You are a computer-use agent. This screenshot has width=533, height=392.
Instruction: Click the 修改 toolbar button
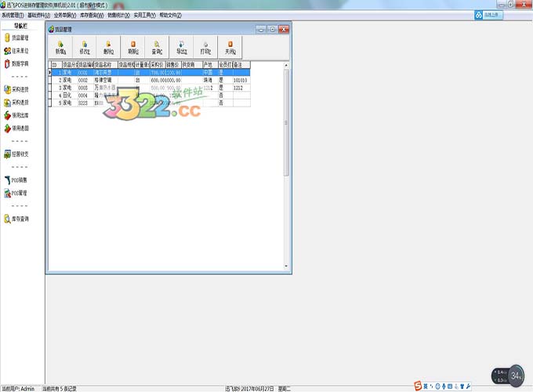point(84,48)
